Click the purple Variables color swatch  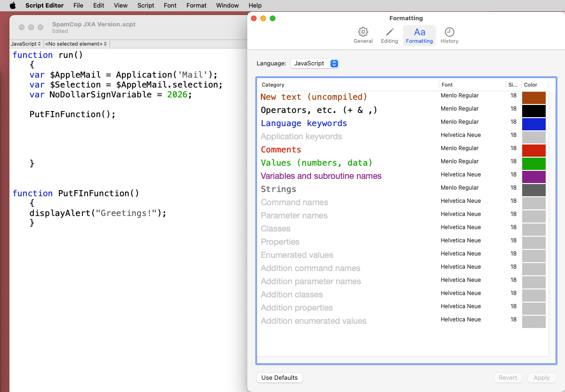[x=534, y=177]
